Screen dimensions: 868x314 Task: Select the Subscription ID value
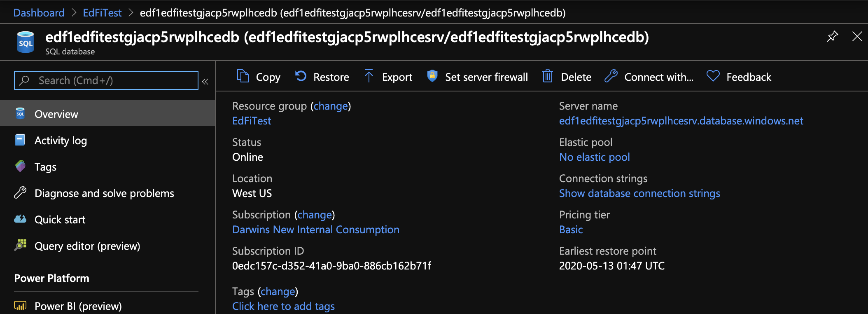[x=331, y=266]
